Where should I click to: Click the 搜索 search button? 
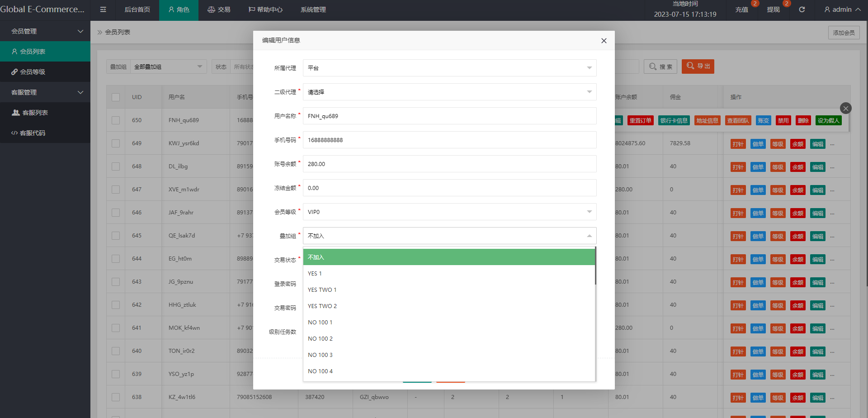tap(660, 66)
